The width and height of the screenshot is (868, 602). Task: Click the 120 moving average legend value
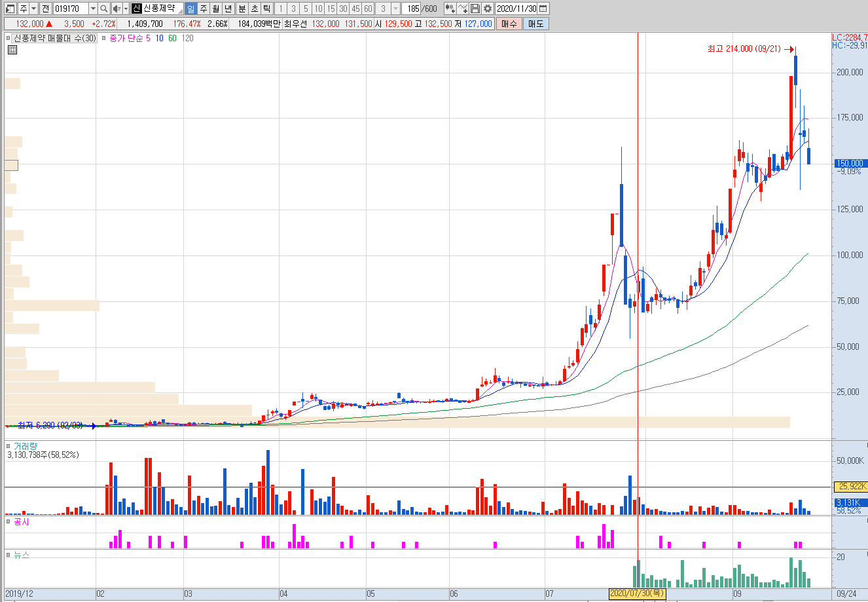coord(187,39)
